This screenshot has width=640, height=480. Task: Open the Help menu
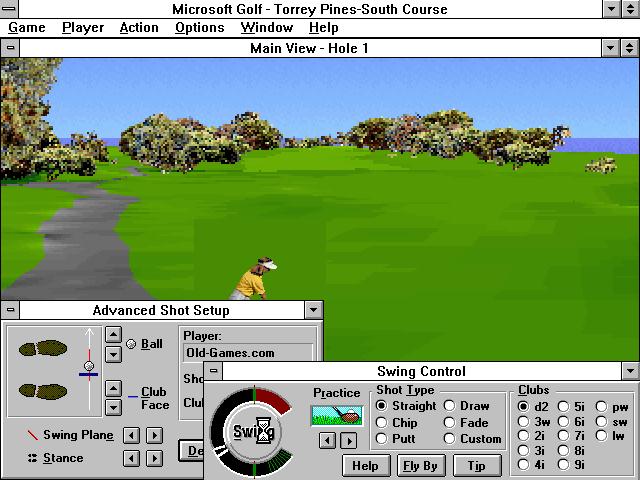point(323,28)
